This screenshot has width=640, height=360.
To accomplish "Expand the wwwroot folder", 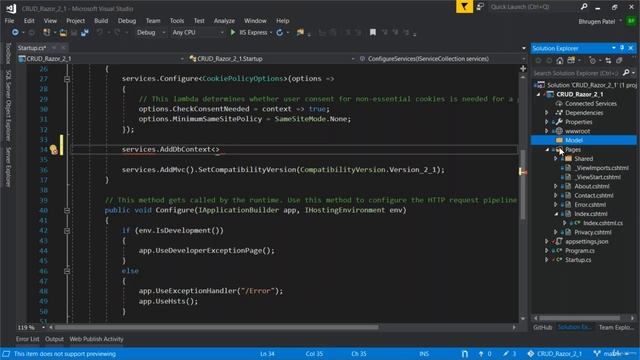I will [x=547, y=131].
